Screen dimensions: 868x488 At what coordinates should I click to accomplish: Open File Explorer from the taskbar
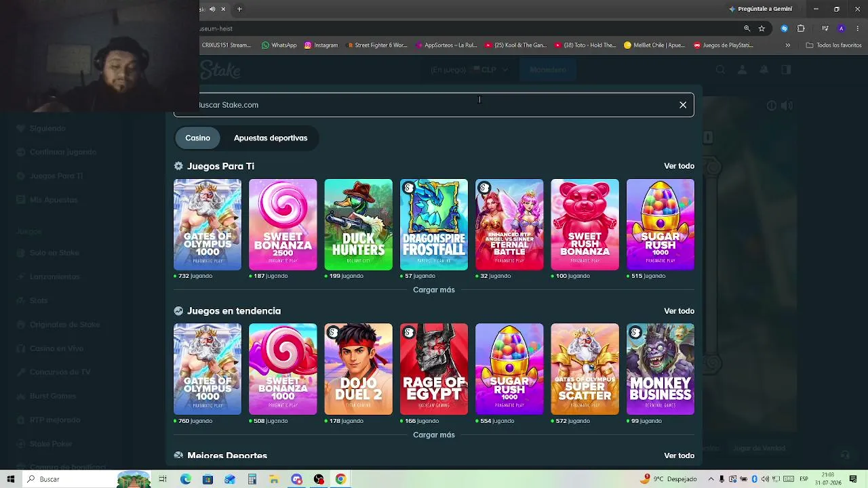[274, 479]
